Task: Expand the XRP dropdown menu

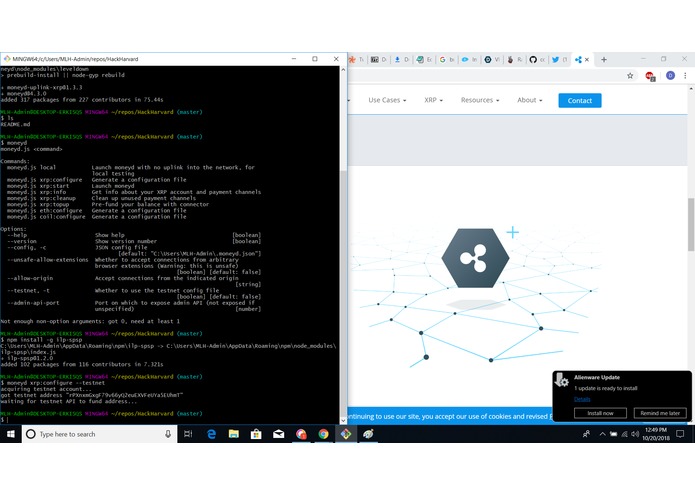Action: pos(433,100)
